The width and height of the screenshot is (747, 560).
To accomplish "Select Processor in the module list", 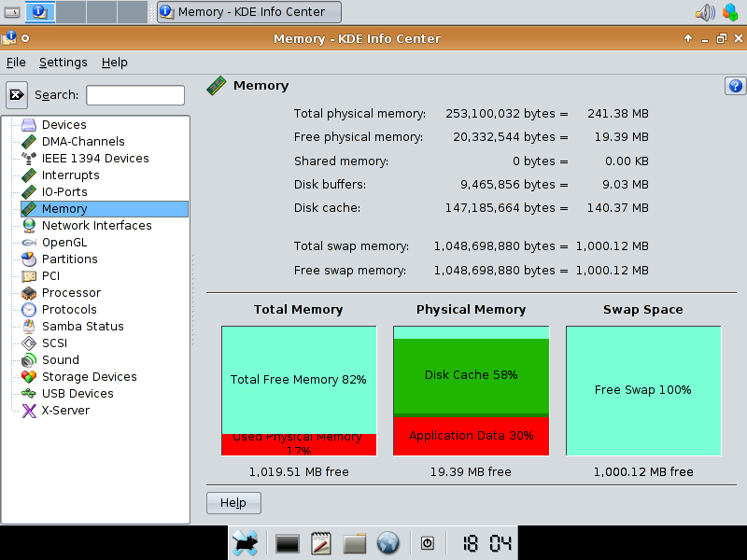I will click(72, 293).
